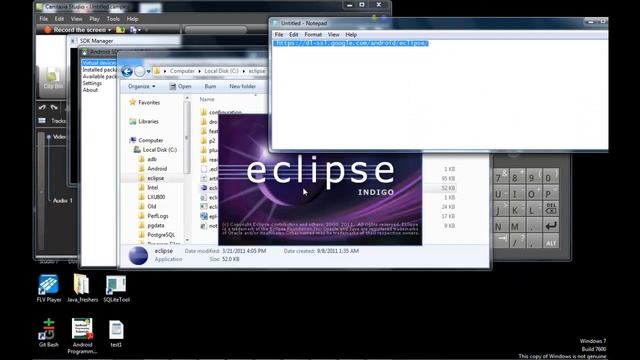Open the Organize dropdown in Explorer
Viewport: 640px width, 360px height.
[x=142, y=87]
